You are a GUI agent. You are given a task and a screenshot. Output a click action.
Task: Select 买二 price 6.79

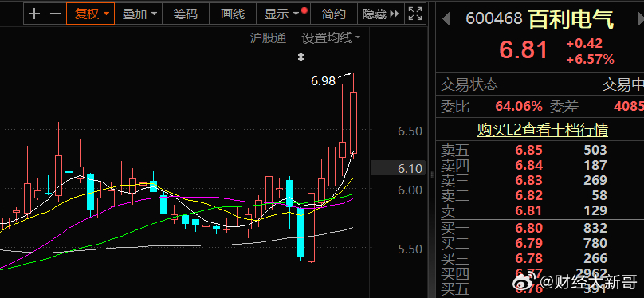tap(529, 243)
